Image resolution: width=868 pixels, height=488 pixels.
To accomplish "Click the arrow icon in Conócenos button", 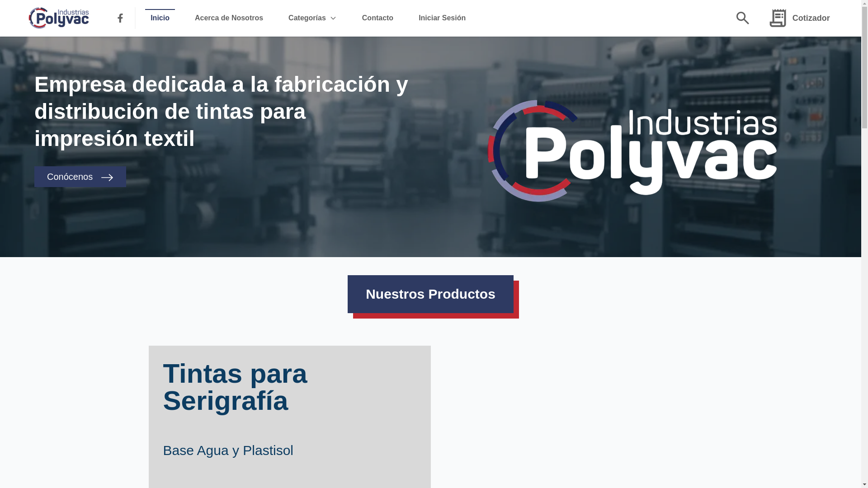I will click(x=107, y=178).
